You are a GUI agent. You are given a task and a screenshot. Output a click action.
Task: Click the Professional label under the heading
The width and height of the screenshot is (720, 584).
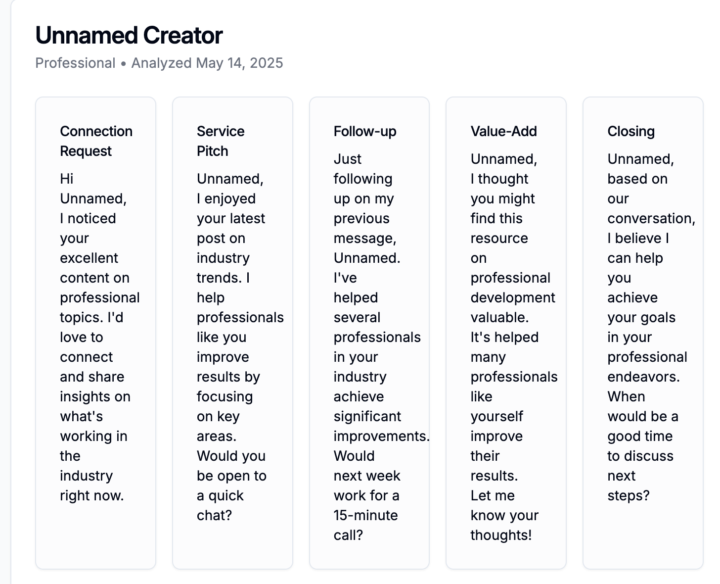click(74, 64)
